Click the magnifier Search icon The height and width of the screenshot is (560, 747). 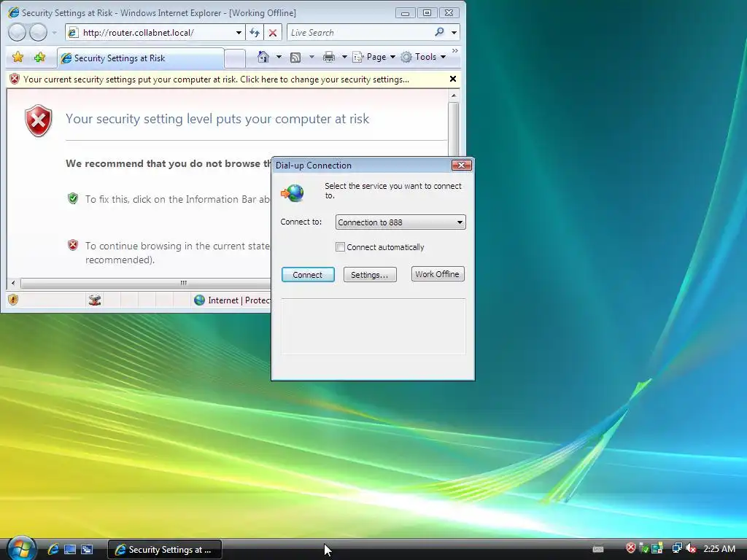439,32
